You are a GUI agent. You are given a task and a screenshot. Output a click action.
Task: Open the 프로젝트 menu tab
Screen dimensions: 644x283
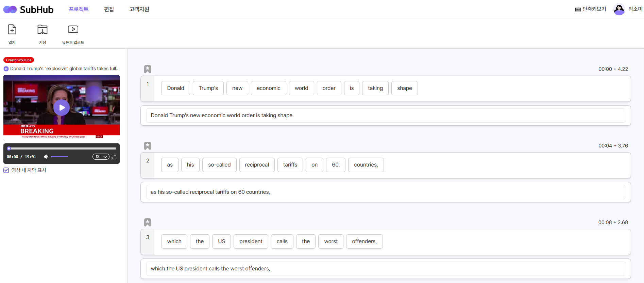click(x=79, y=9)
